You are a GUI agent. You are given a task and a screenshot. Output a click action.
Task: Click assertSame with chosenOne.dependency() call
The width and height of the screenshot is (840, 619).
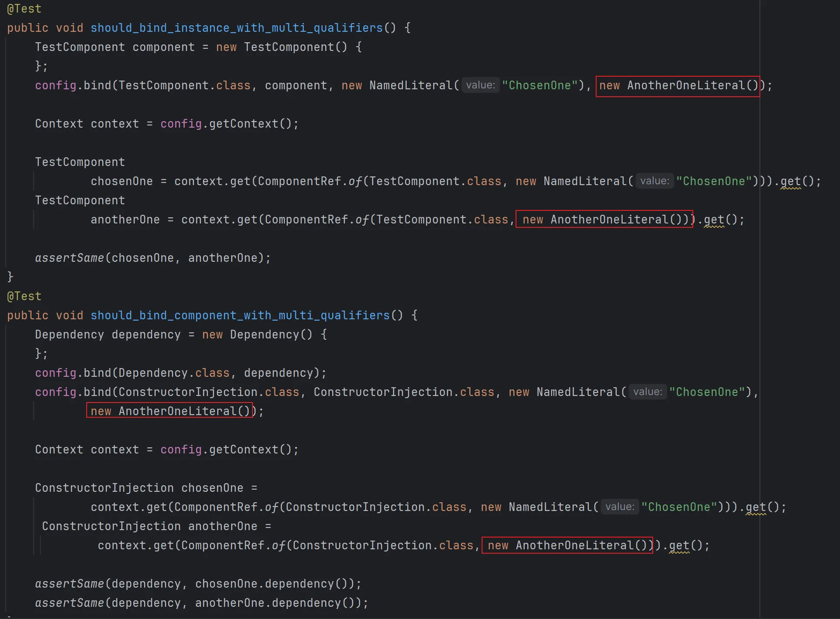tap(198, 584)
